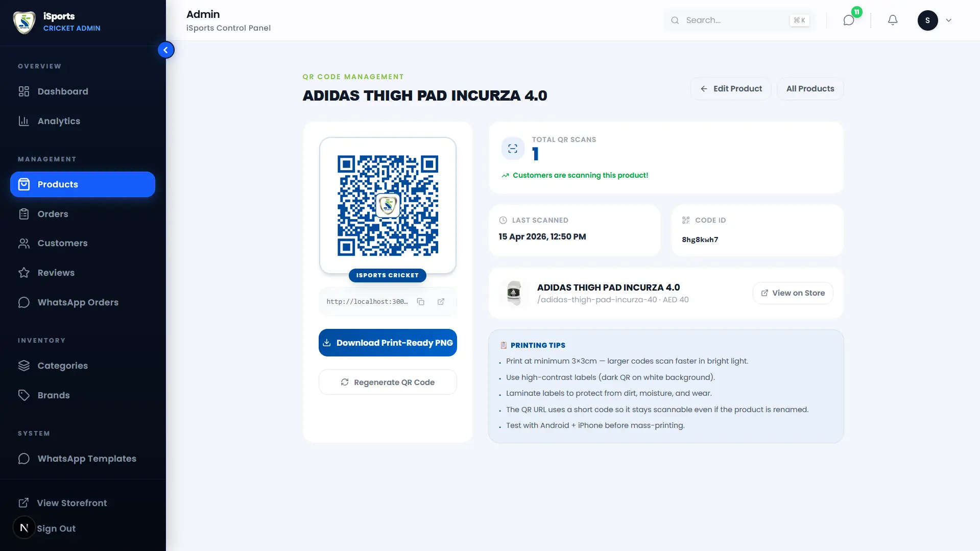Open the Reviews page
The width and height of the screenshot is (980, 551).
pos(83,273)
